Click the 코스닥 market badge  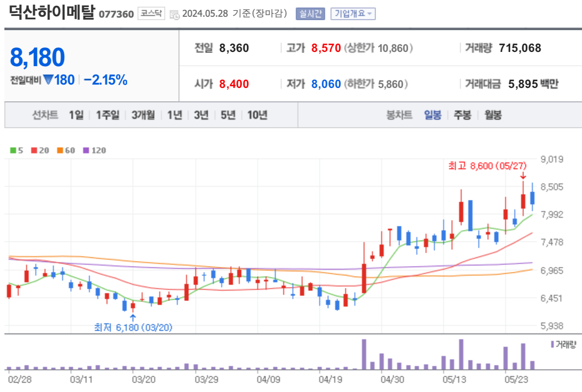coord(151,13)
